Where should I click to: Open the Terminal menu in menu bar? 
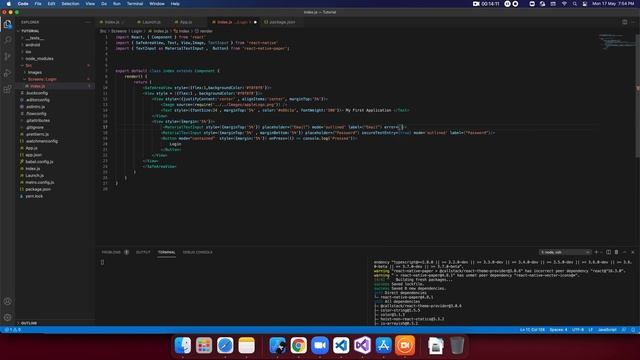click(x=135, y=4)
